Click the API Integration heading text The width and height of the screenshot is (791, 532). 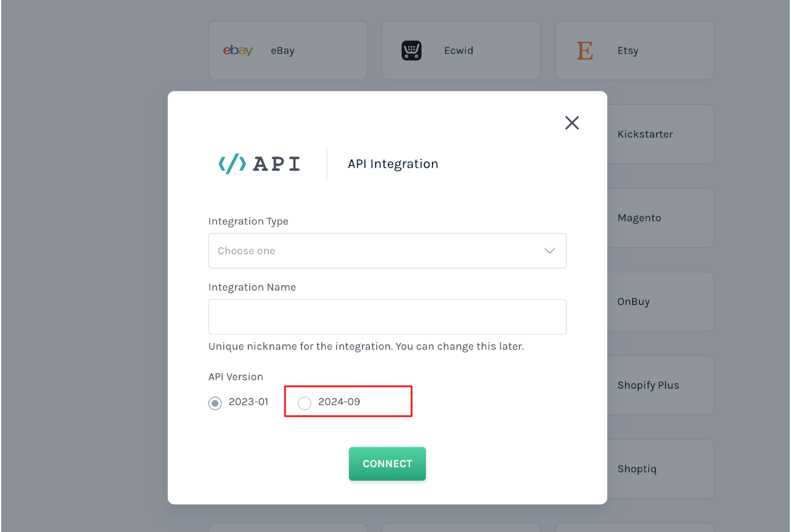pyautogui.click(x=393, y=164)
